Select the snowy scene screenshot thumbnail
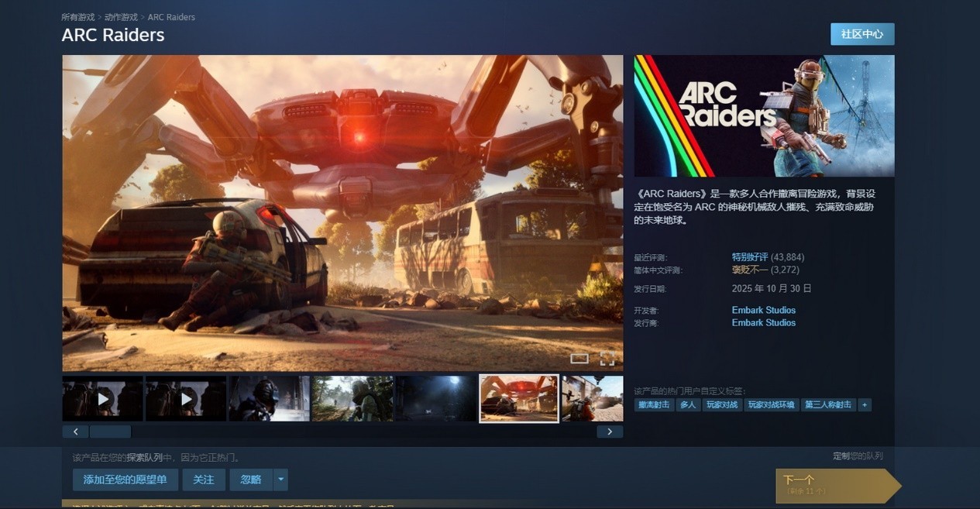980x509 pixels. coord(269,397)
